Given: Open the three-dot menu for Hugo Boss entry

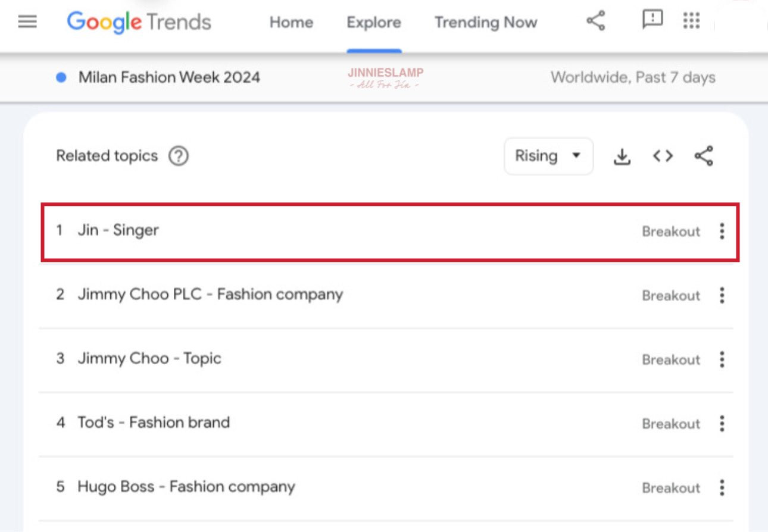Looking at the screenshot, I should [721, 487].
